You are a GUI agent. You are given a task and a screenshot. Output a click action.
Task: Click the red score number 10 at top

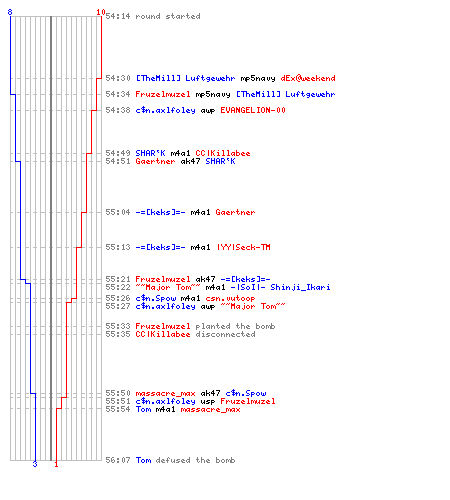tap(101, 12)
